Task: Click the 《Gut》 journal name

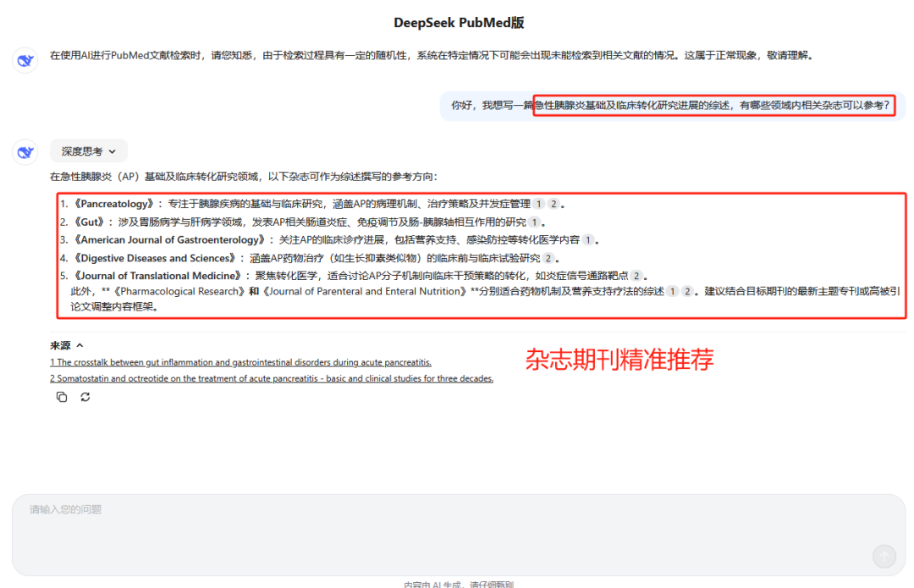Action: pos(89,222)
